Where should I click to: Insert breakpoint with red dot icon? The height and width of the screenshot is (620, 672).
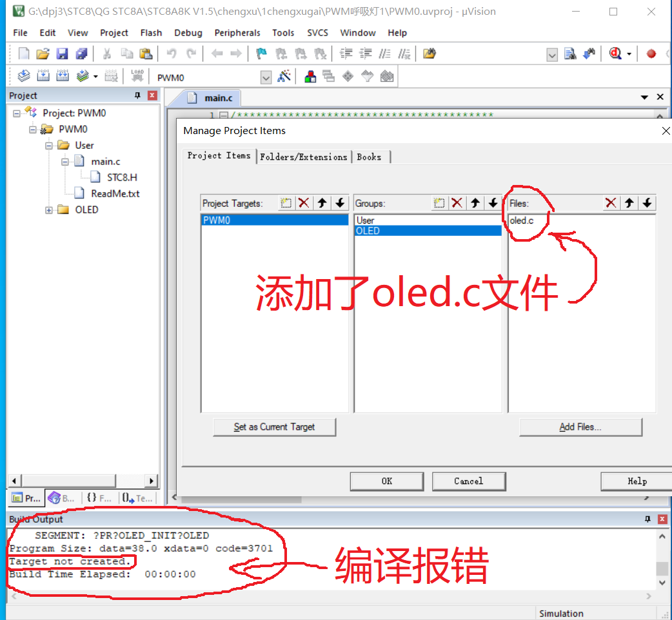(x=651, y=53)
